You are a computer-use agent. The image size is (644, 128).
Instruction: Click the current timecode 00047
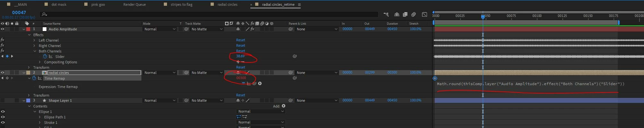[19, 12]
